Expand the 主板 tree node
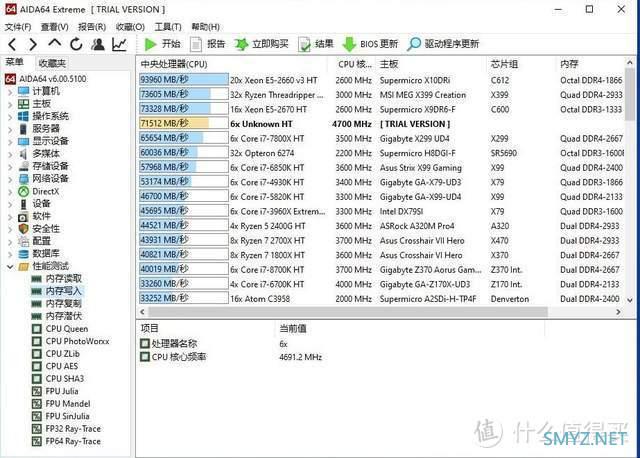Image resolution: width=640 pixels, height=458 pixels. point(10,104)
